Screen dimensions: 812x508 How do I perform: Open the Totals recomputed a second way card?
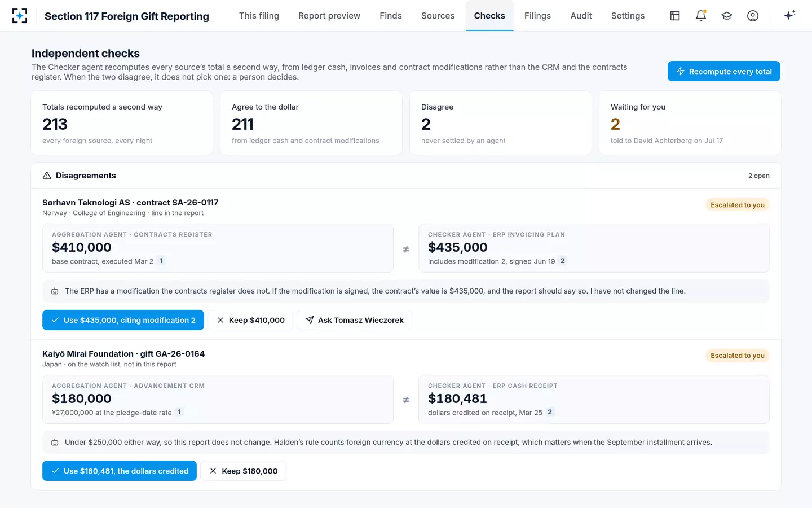coord(122,123)
